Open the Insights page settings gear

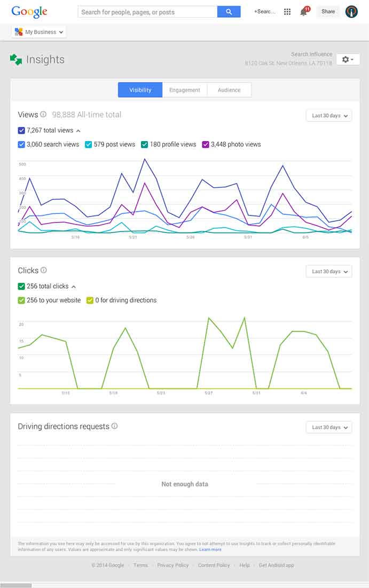pyautogui.click(x=345, y=59)
